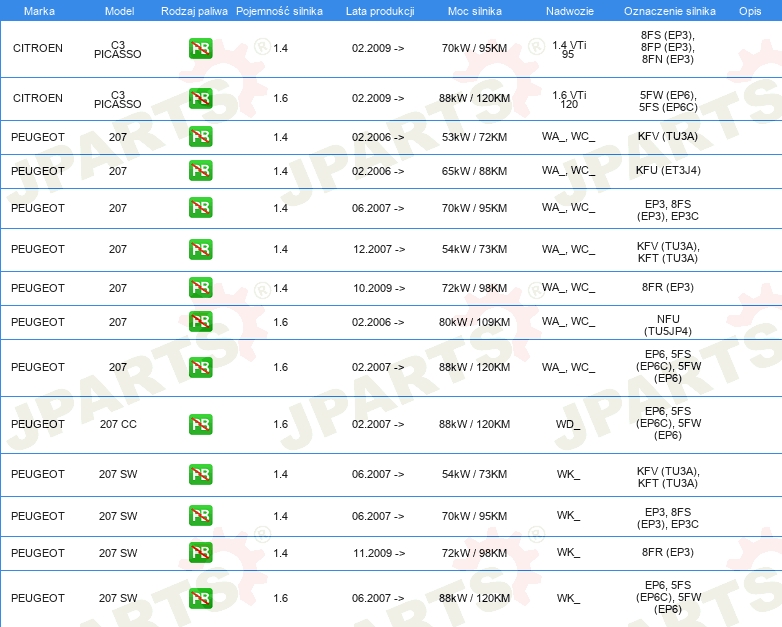
Task: Select CITROEN cell in the 1.4 VTi 95 row
Action: click(38, 48)
